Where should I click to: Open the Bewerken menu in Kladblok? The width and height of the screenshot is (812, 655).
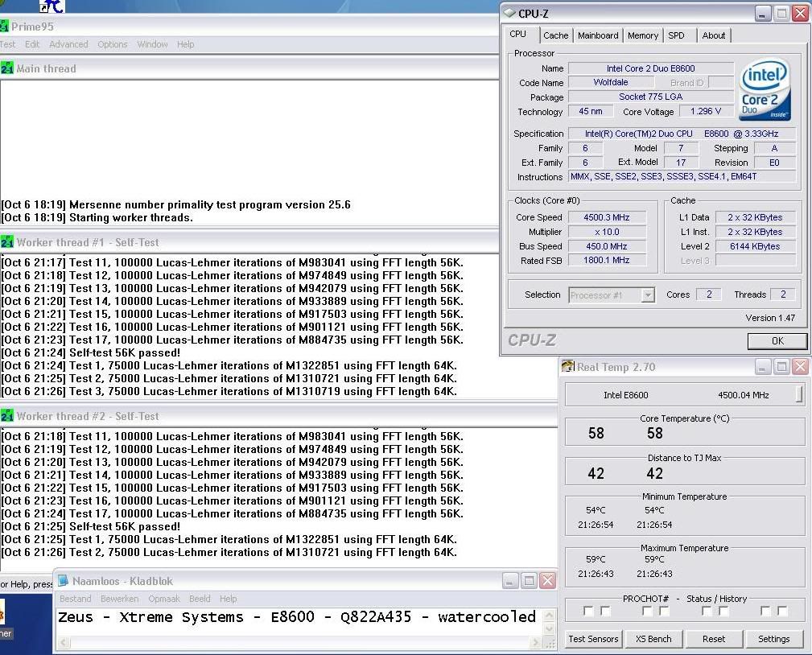point(120,599)
